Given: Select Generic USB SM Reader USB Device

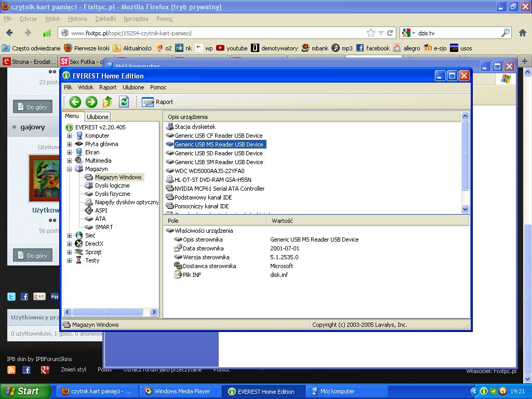Looking at the screenshot, I should [219, 162].
